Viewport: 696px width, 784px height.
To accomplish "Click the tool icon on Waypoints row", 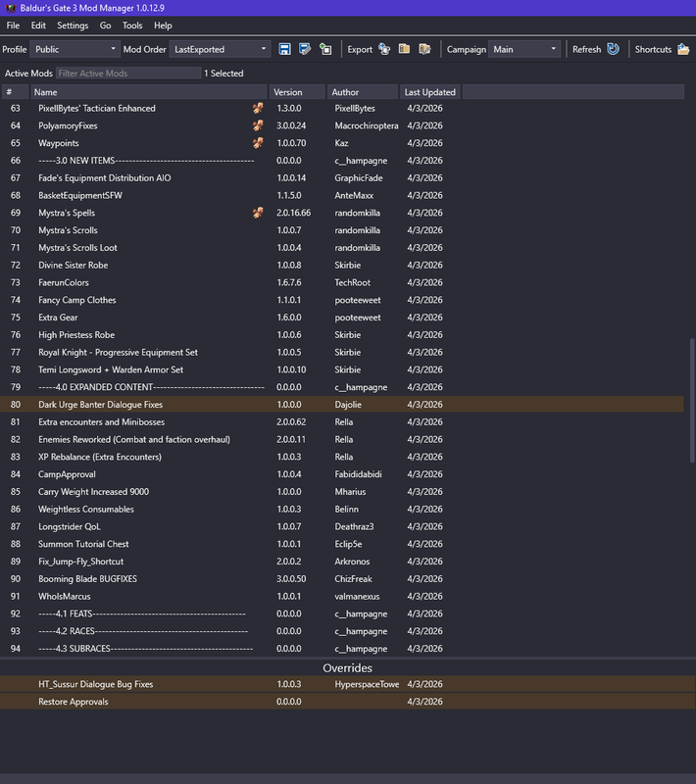I will coord(258,143).
